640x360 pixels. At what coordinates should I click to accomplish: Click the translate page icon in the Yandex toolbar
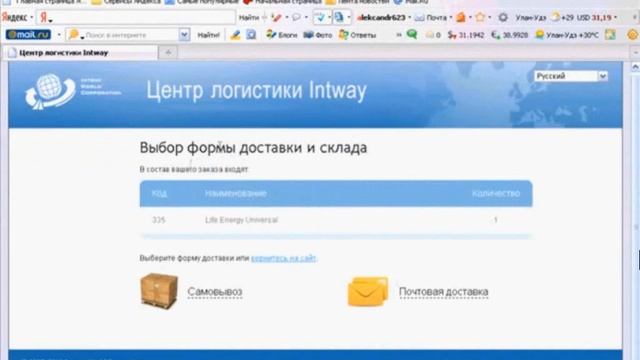[x=319, y=18]
